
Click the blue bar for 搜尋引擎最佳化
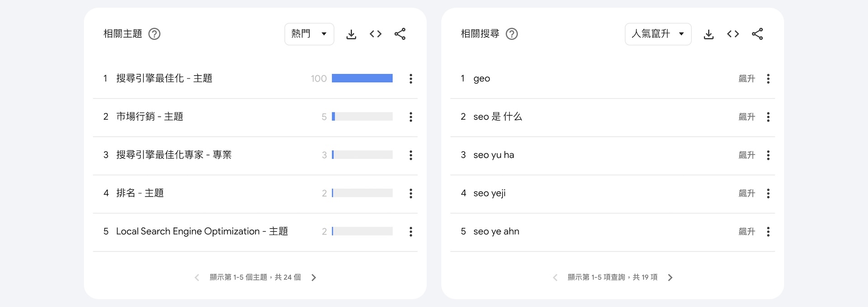pos(362,79)
